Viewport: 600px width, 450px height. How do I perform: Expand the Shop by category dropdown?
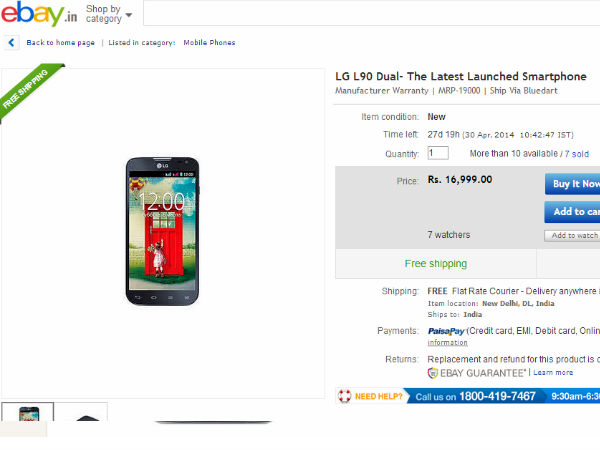coord(108,15)
